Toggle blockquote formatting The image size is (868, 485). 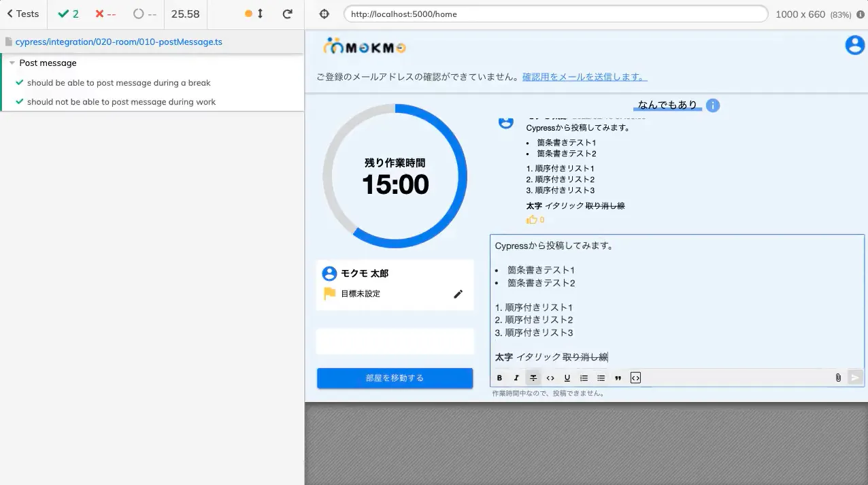(618, 378)
